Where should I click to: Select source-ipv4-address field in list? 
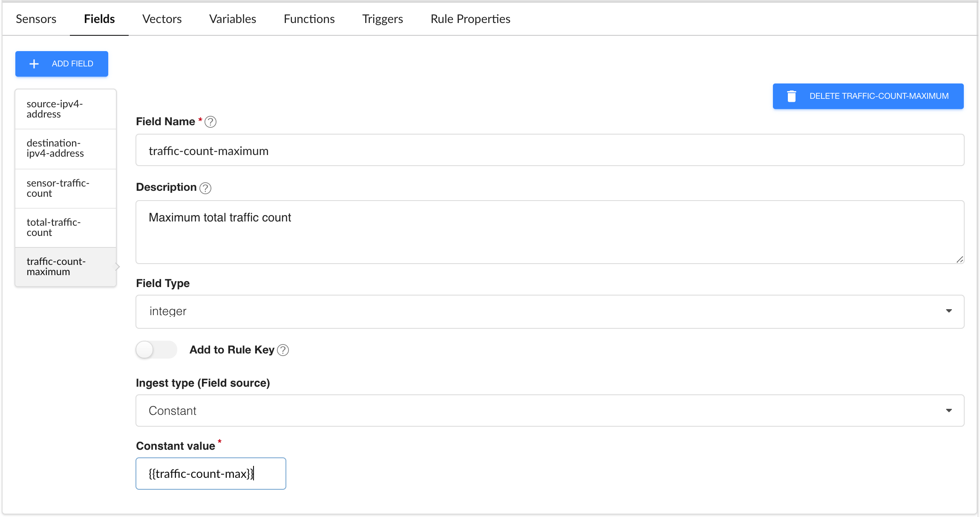pos(66,109)
